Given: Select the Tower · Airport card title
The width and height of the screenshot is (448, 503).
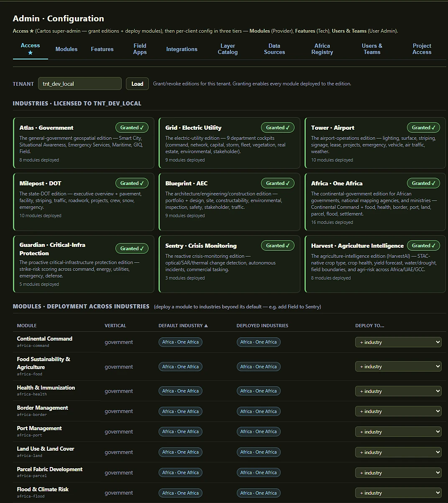Looking at the screenshot, I should [333, 128].
